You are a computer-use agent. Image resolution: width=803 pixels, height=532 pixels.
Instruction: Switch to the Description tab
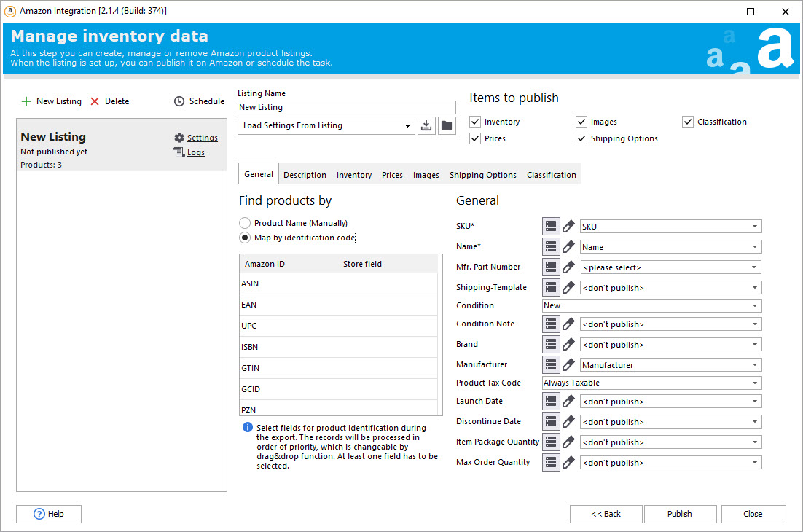click(x=305, y=175)
